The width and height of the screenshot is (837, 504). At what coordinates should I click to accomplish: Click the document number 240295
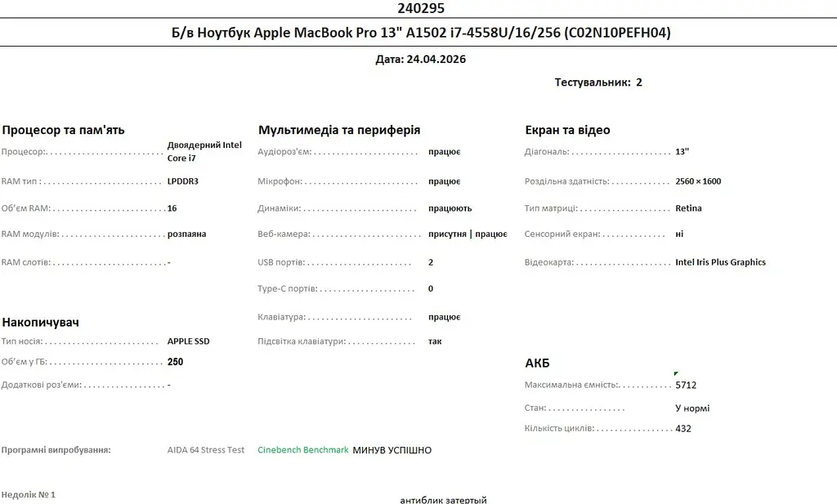(421, 8)
